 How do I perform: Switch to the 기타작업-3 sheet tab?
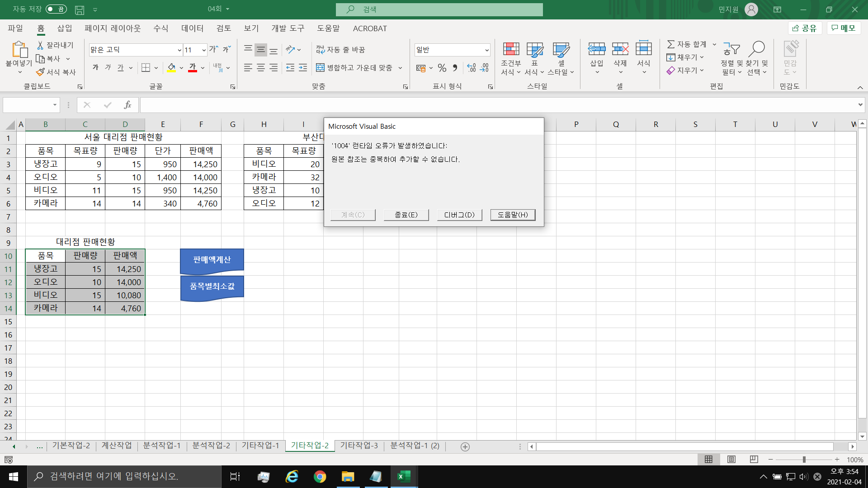(359, 446)
